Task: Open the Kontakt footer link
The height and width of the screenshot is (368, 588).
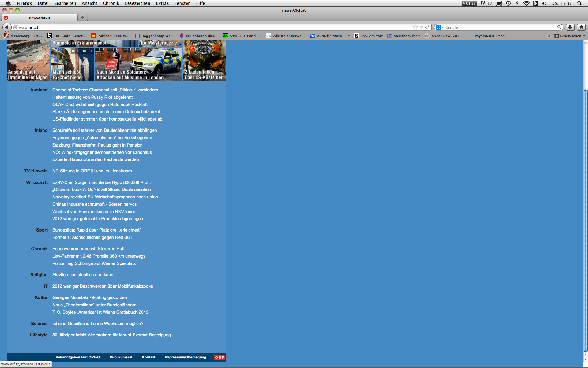Action: coord(149,357)
